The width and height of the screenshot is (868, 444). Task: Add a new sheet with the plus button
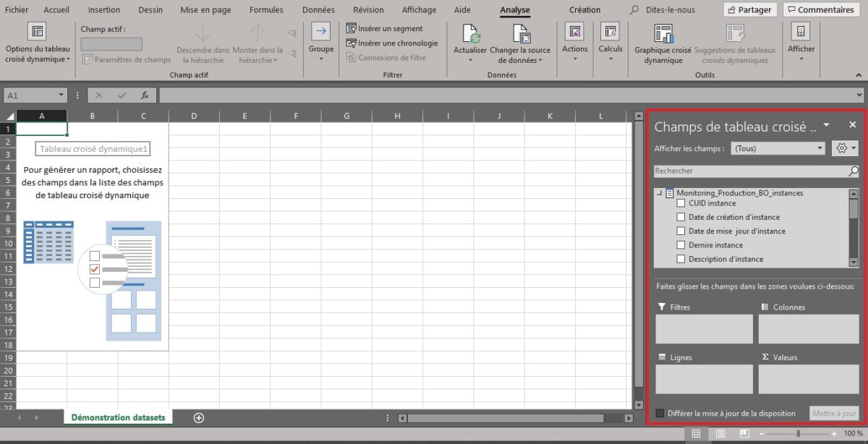(198, 417)
